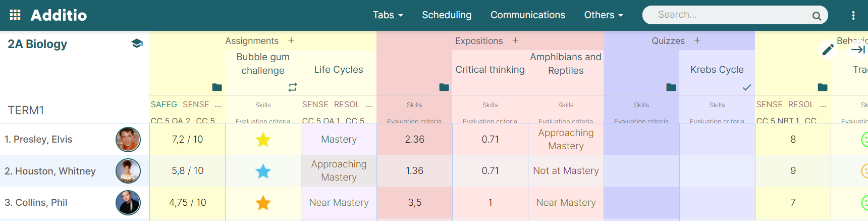868x221 pixels.
Task: Select student 3. Collins, Phil
Action: click(36, 203)
